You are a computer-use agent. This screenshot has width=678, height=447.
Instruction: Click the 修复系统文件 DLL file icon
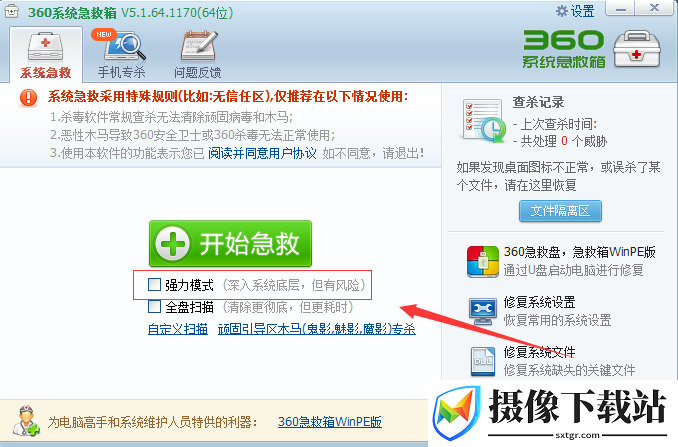(483, 361)
